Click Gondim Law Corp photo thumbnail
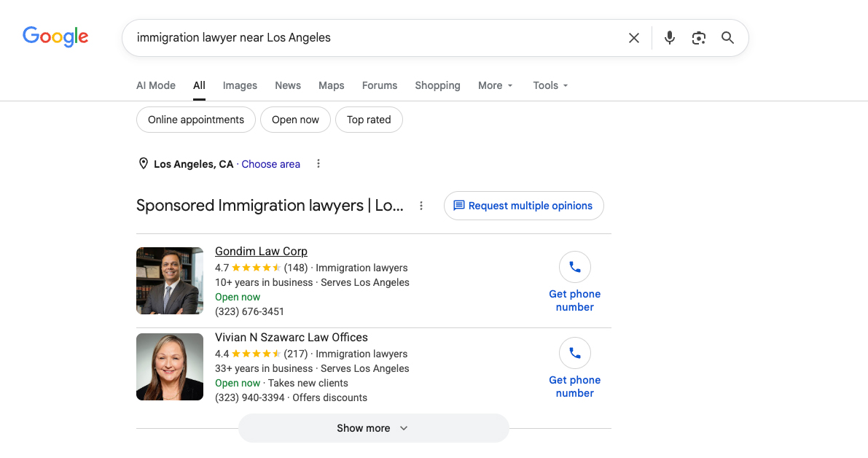Image resolution: width=868 pixels, height=458 pixels. [x=170, y=281]
